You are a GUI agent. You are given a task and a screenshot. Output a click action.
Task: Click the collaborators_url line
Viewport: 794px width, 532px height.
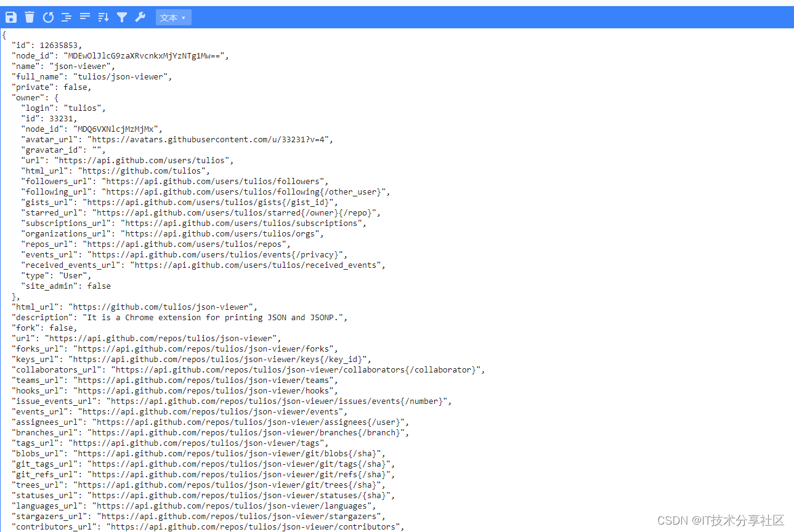tap(248, 369)
